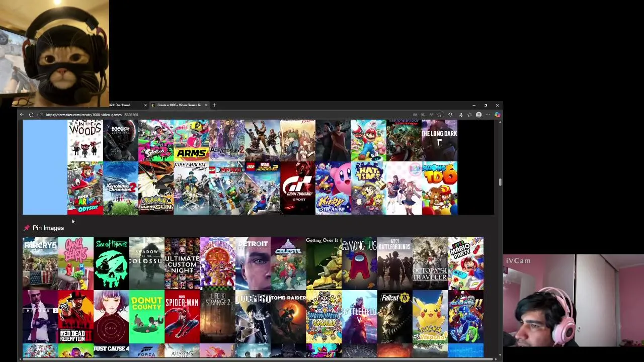
Task: Select the Ace Attorney cover
Action: (x=227, y=140)
